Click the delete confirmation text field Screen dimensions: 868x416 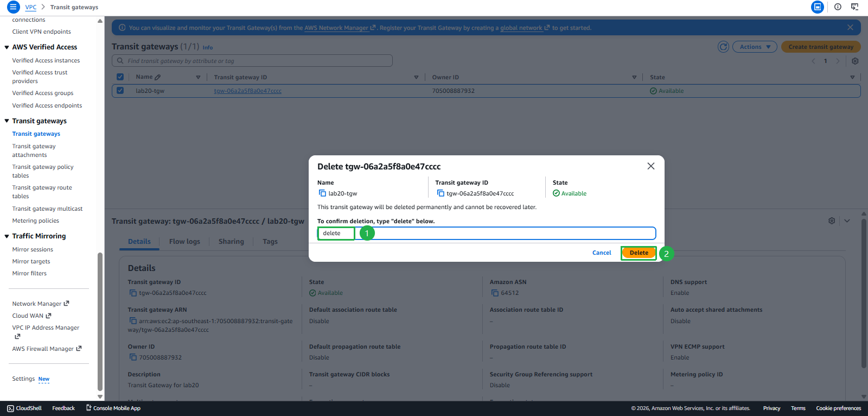(487, 234)
